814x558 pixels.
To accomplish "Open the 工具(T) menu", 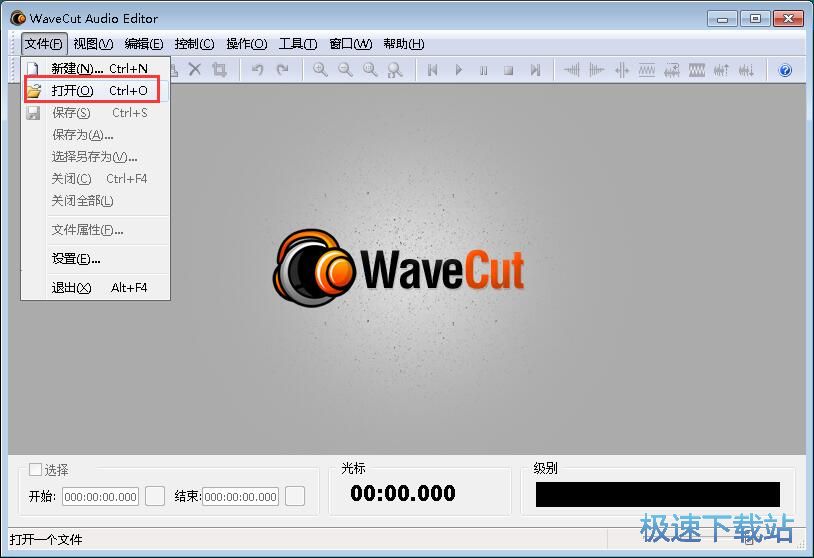I will (298, 44).
